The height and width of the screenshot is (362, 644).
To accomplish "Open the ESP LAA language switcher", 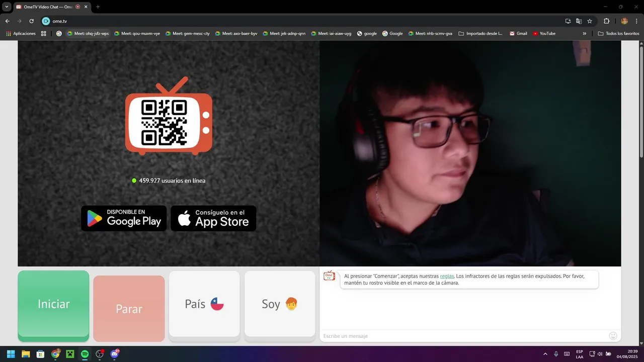I will 580,354.
